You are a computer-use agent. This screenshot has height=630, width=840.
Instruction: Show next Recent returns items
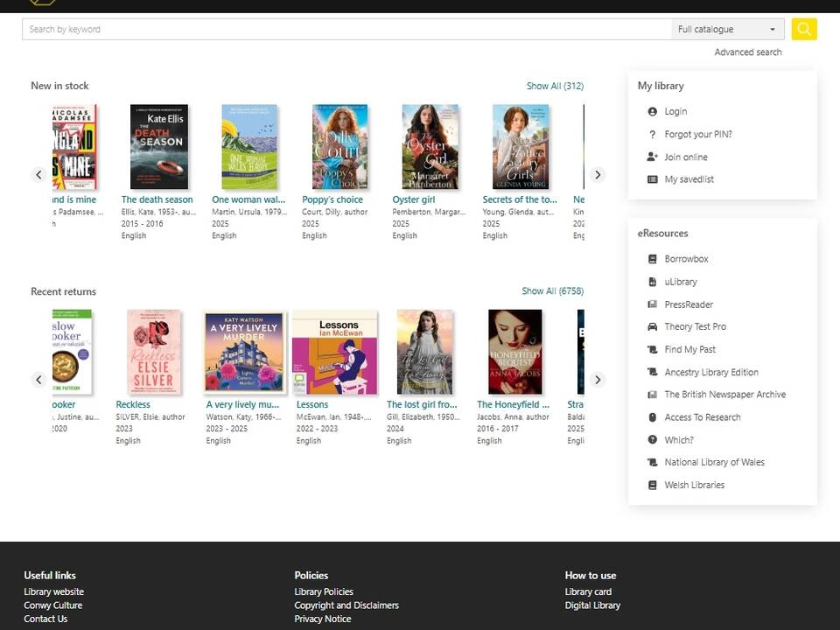tap(598, 380)
